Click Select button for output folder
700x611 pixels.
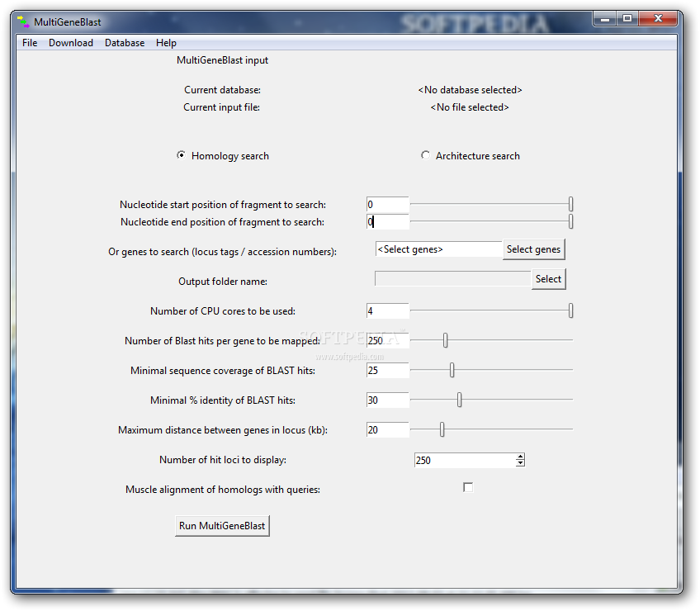pos(548,279)
